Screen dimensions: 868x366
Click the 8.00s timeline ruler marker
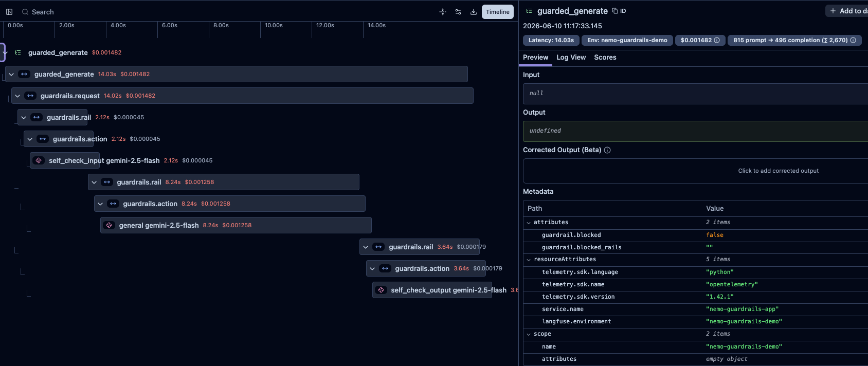pyautogui.click(x=221, y=25)
